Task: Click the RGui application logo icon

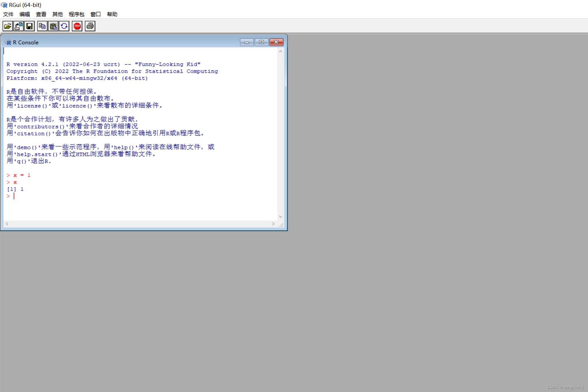Action: pyautogui.click(x=4, y=5)
